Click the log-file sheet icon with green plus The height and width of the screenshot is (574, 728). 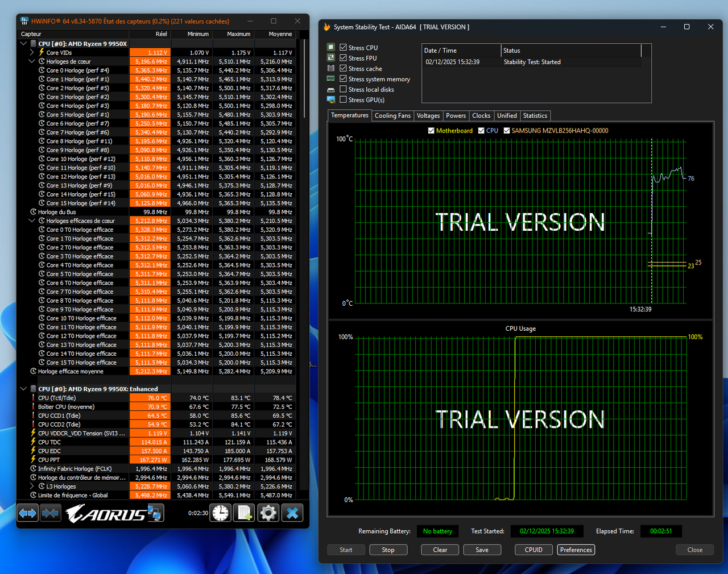(245, 513)
